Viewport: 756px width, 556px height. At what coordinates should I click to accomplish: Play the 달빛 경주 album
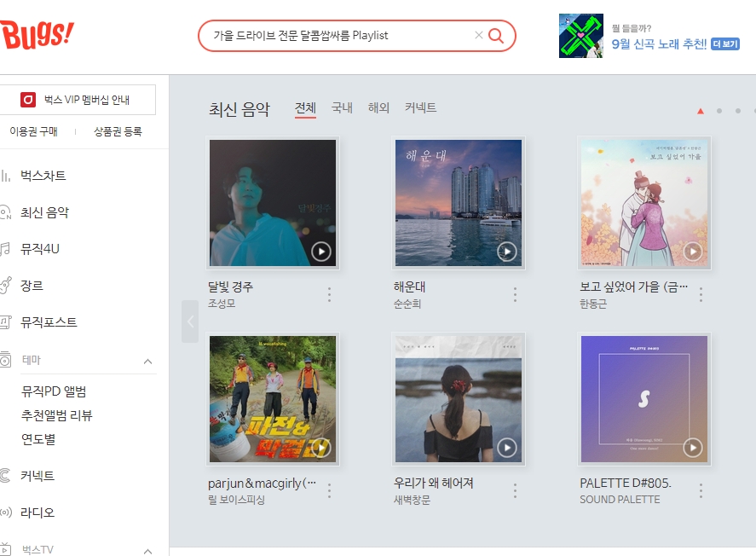pyautogui.click(x=321, y=252)
